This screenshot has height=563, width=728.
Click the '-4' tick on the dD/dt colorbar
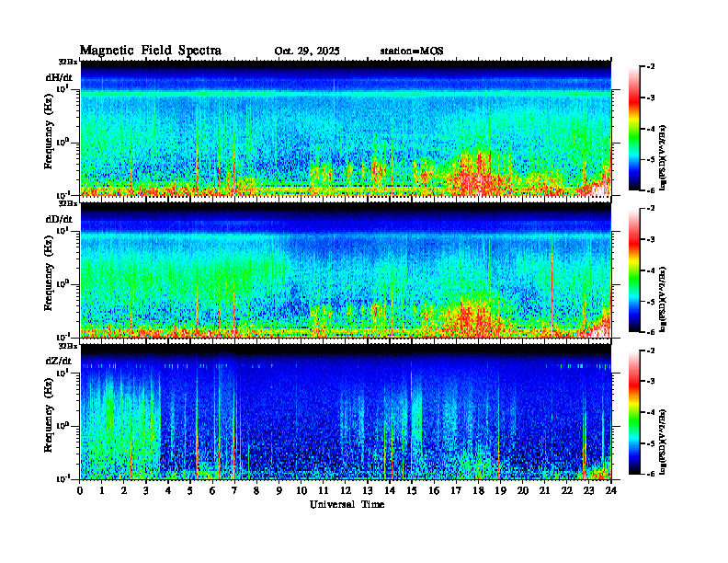pos(652,270)
